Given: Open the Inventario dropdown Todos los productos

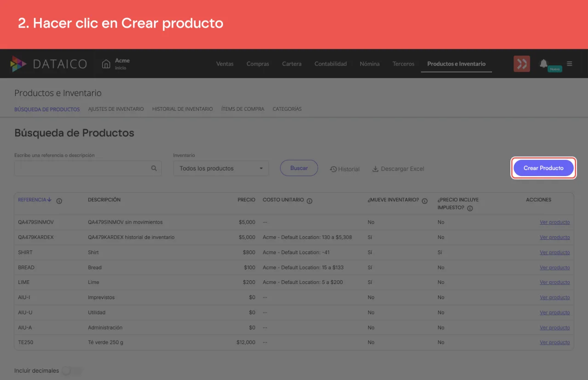Looking at the screenshot, I should 221,168.
